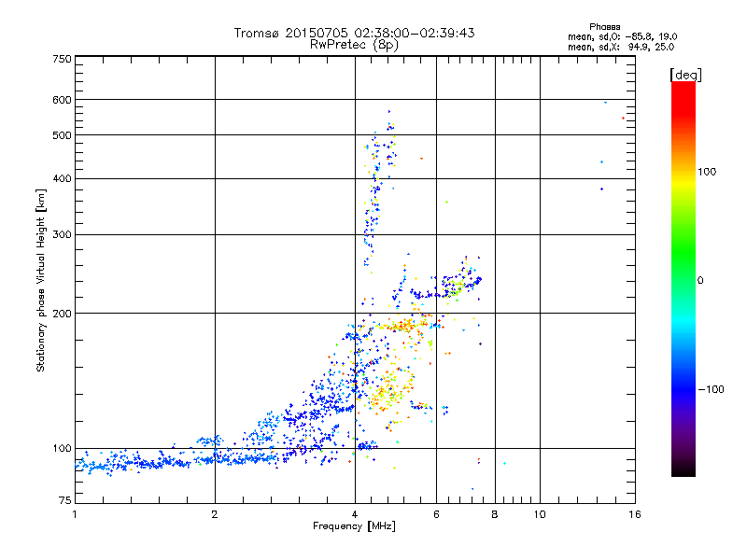Click the x-axis '6' tick label

(x=436, y=514)
